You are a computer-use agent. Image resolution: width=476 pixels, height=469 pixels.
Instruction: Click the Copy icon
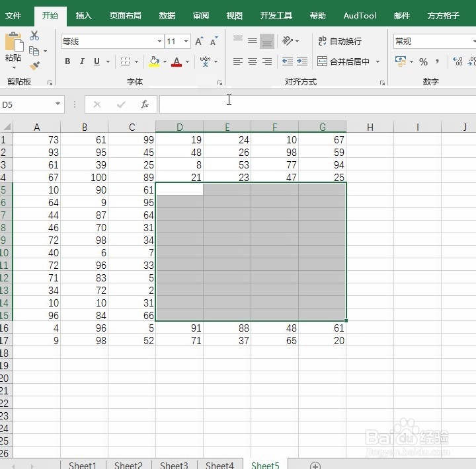point(34,51)
